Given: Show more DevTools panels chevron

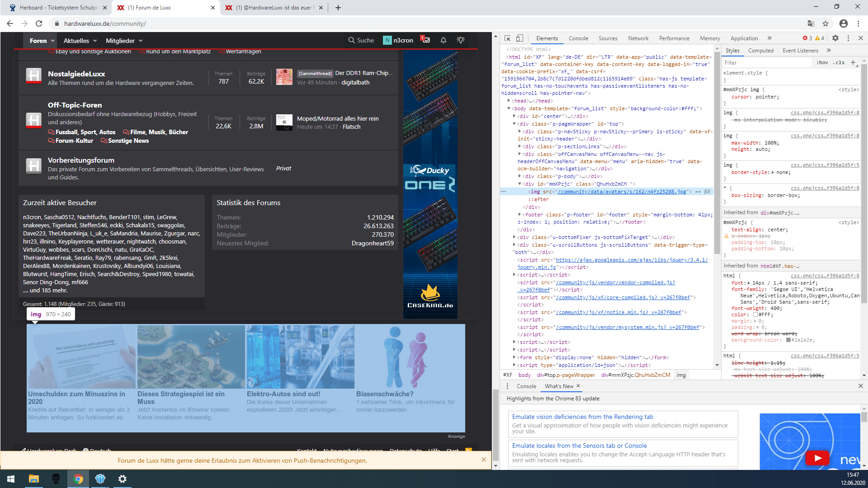Looking at the screenshot, I should [769, 38].
